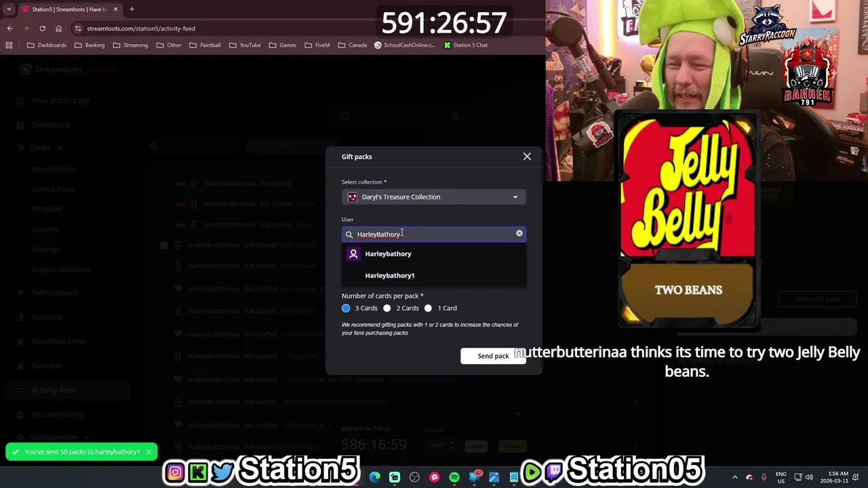Dismiss the sent 50 packs notification
The width and height of the screenshot is (868, 488).
(149, 451)
